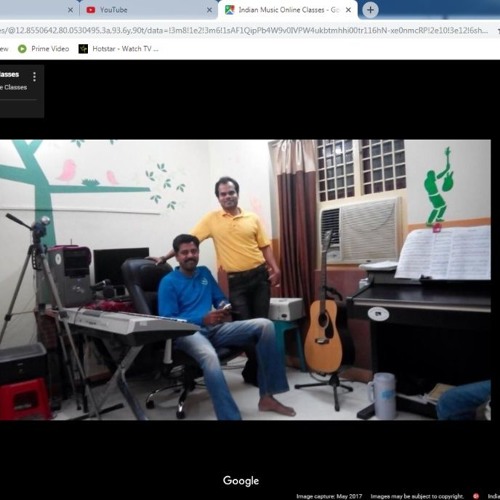Click the red round icon in the footer
This screenshot has width=500, height=500.
pos(476,496)
